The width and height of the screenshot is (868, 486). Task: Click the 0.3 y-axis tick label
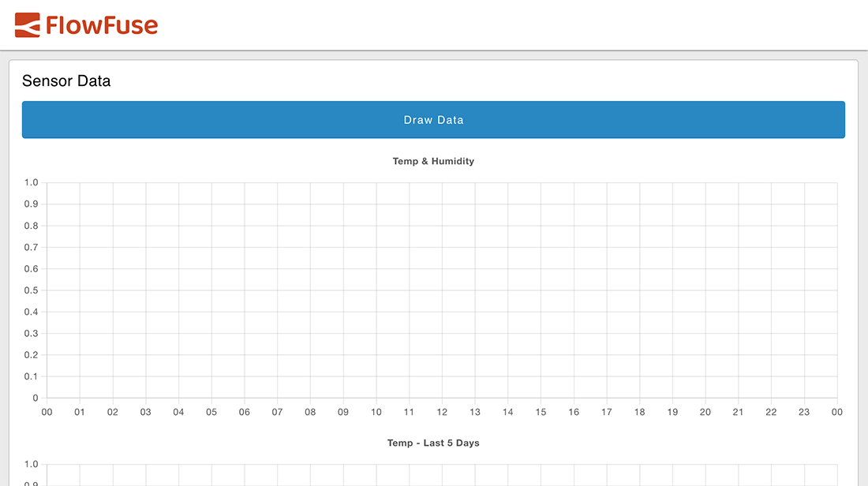point(31,333)
